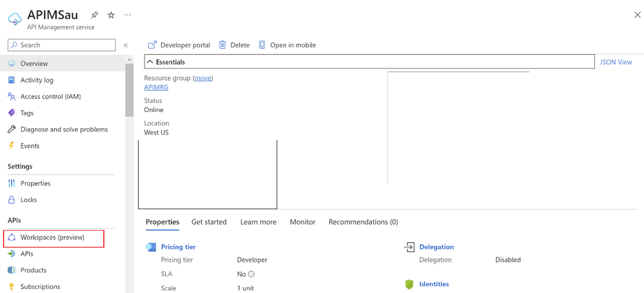The image size is (644, 293).
Task: Click the Developer portal external-link icon
Action: pyautogui.click(x=152, y=45)
